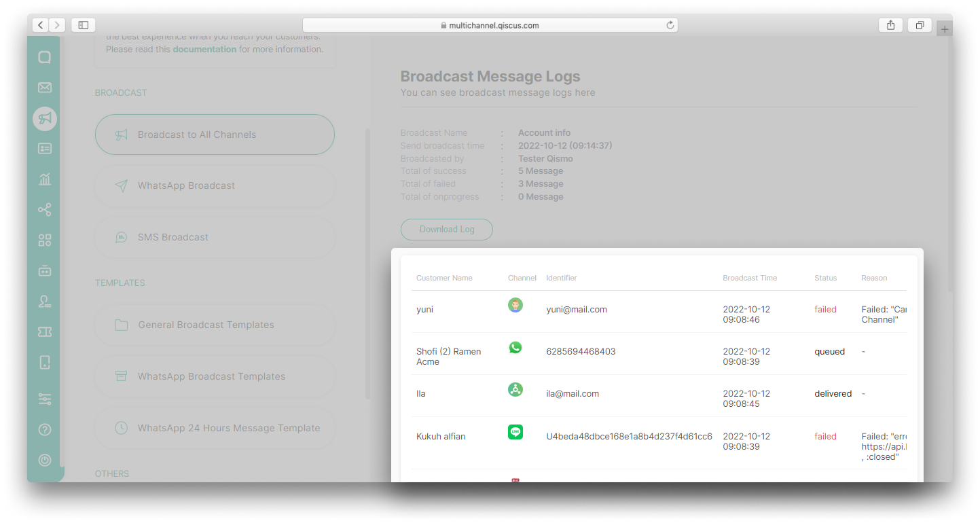Open the chat inbox icon in sidebar

pyautogui.click(x=45, y=58)
